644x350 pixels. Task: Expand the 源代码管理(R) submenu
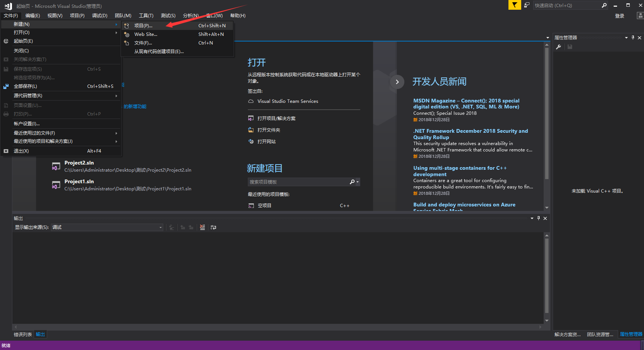116,96
